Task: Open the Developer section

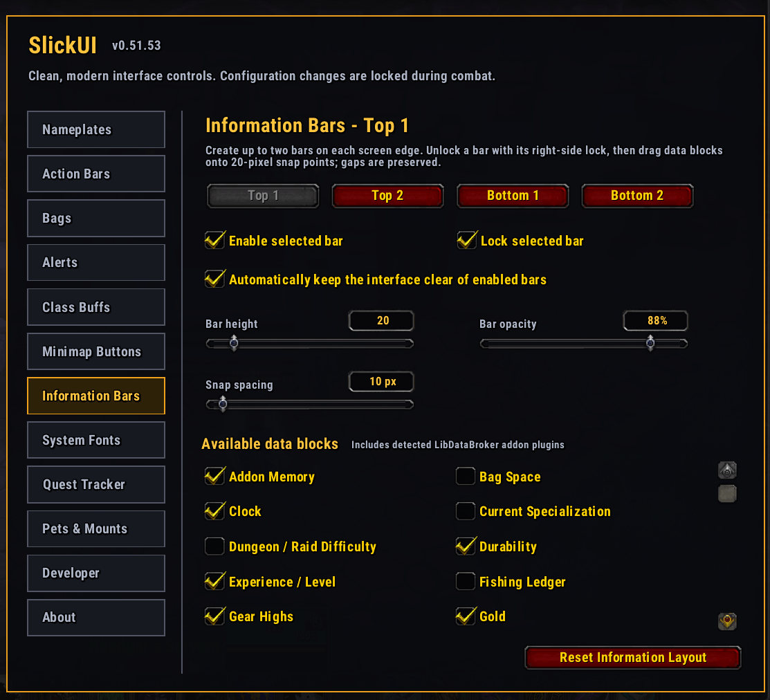Action: (96, 573)
